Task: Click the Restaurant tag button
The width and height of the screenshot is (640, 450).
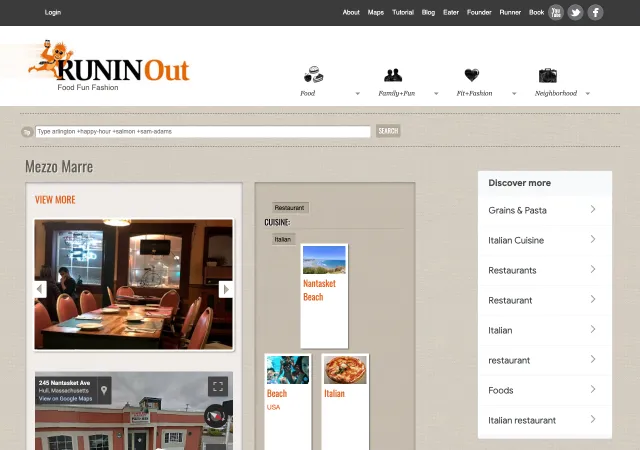Action: (x=289, y=207)
